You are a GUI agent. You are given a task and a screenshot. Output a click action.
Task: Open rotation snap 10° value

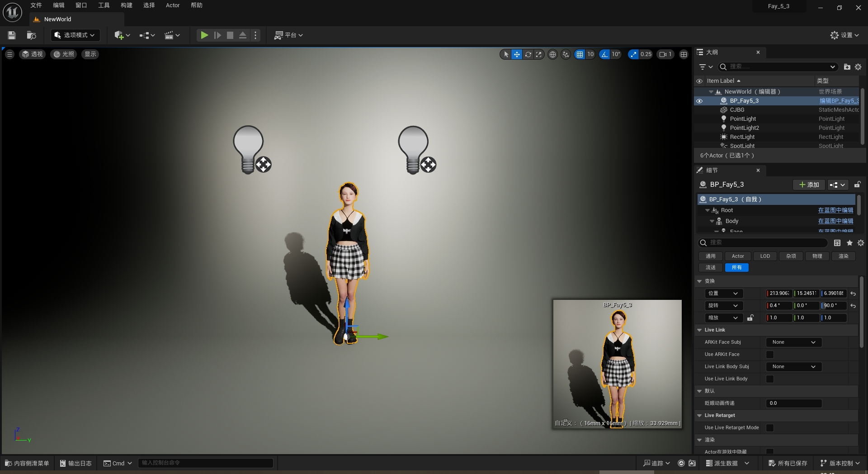pyautogui.click(x=616, y=54)
